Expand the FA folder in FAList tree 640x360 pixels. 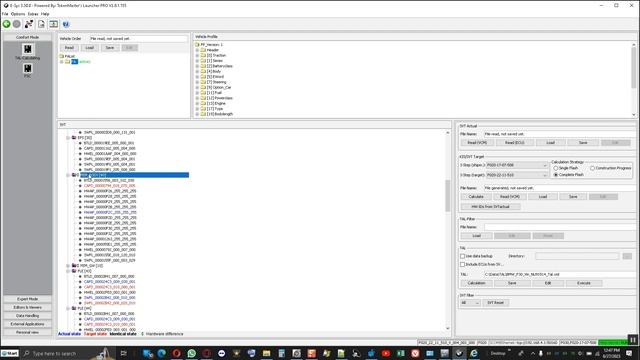pos(62,62)
